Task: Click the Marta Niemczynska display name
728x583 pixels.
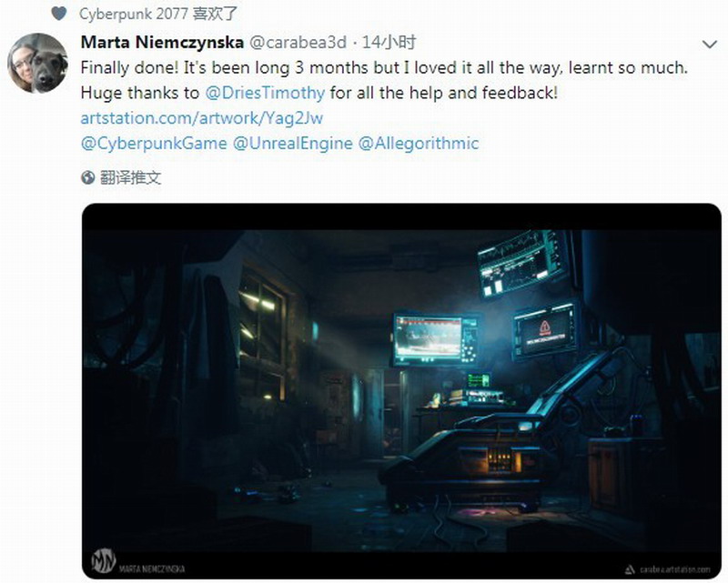Action: [x=162, y=42]
